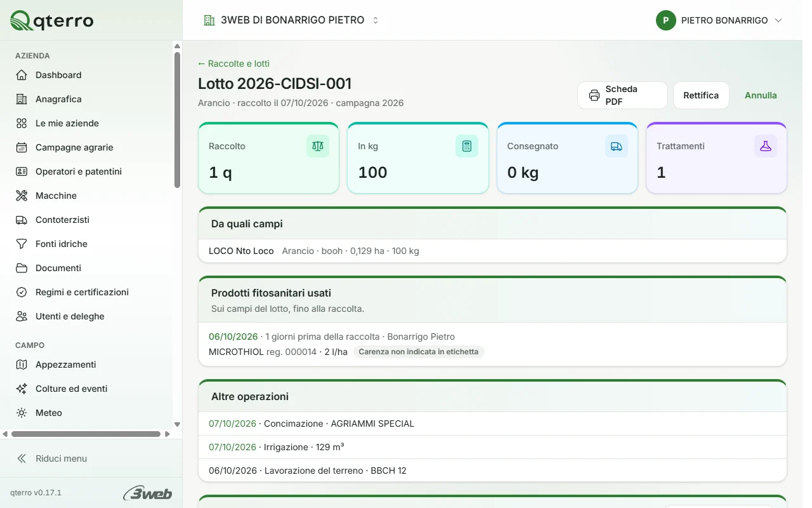
Task: Click the Rettifica button
Action: pyautogui.click(x=701, y=95)
